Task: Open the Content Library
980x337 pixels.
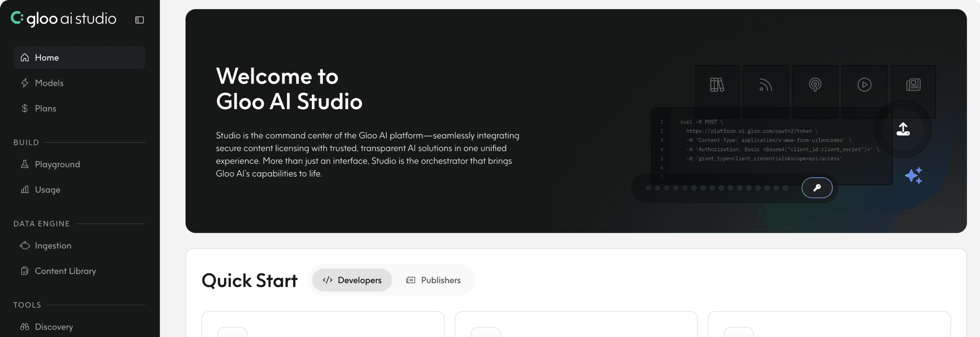Action: pos(79,271)
